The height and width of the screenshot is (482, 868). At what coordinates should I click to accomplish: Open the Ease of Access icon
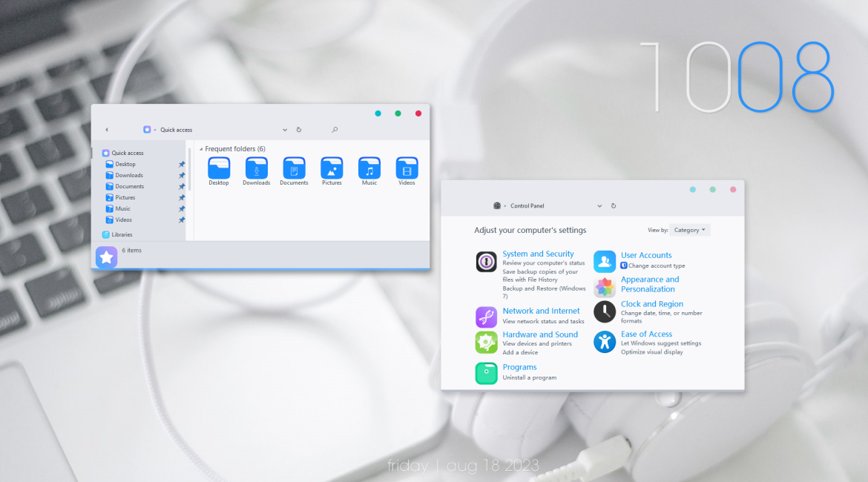coord(605,342)
